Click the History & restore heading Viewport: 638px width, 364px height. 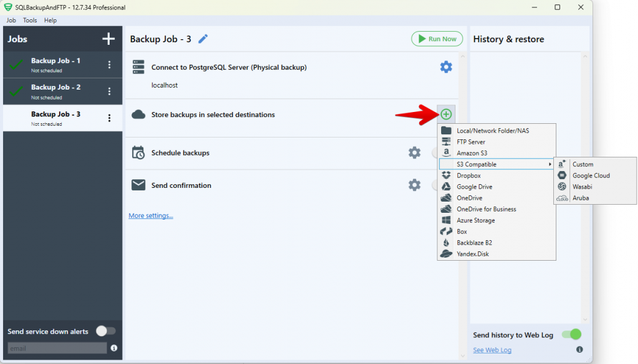click(x=508, y=39)
